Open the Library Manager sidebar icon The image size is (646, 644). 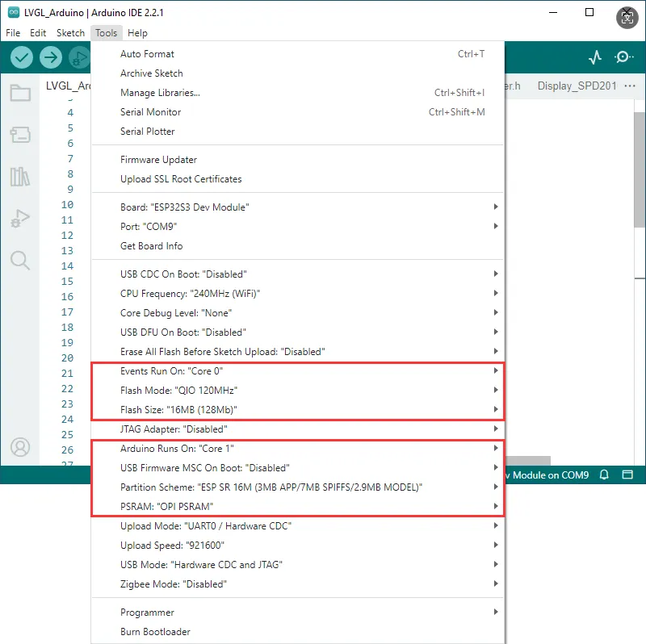pos(20,177)
